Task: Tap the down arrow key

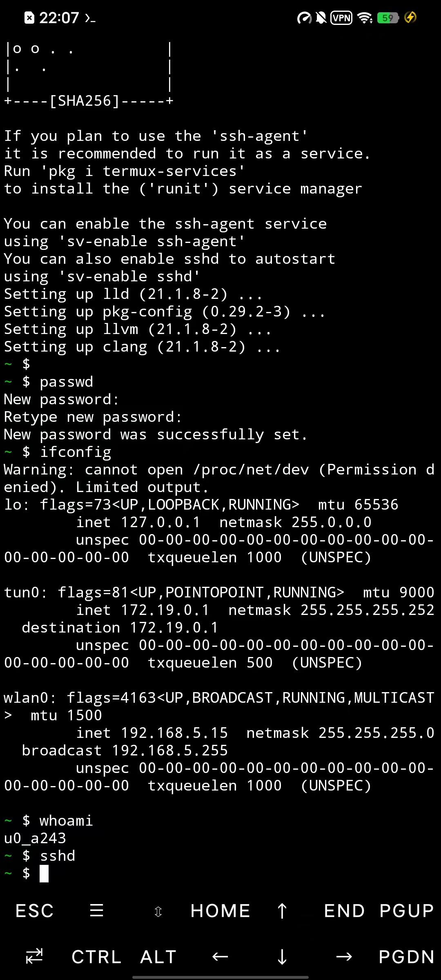Action: [282, 957]
